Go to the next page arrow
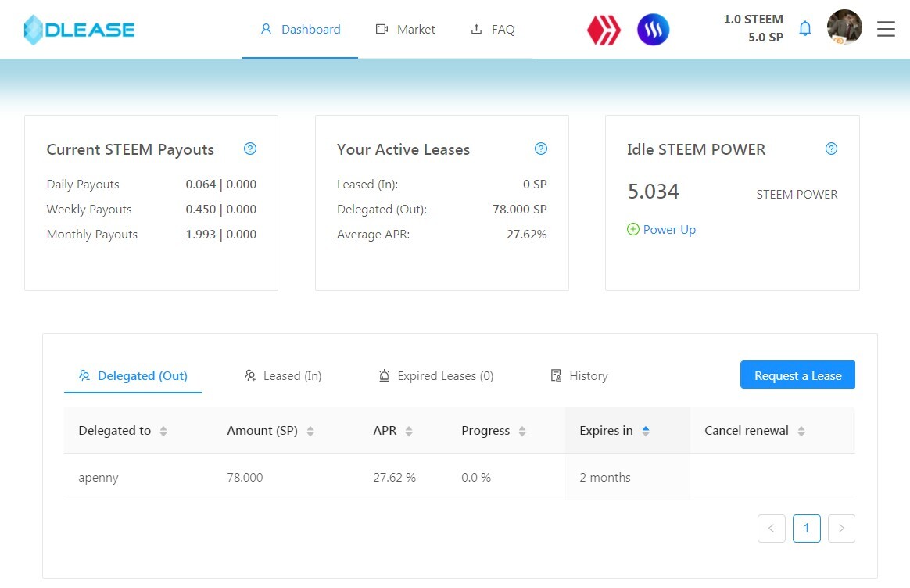This screenshot has height=588, width=910. point(841,529)
